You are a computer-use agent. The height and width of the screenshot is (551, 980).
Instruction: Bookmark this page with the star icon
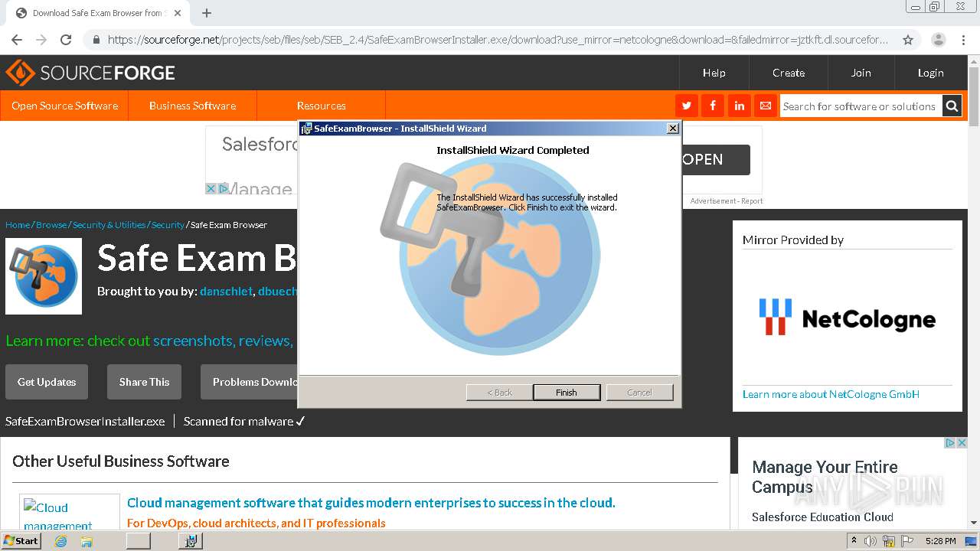pyautogui.click(x=908, y=40)
